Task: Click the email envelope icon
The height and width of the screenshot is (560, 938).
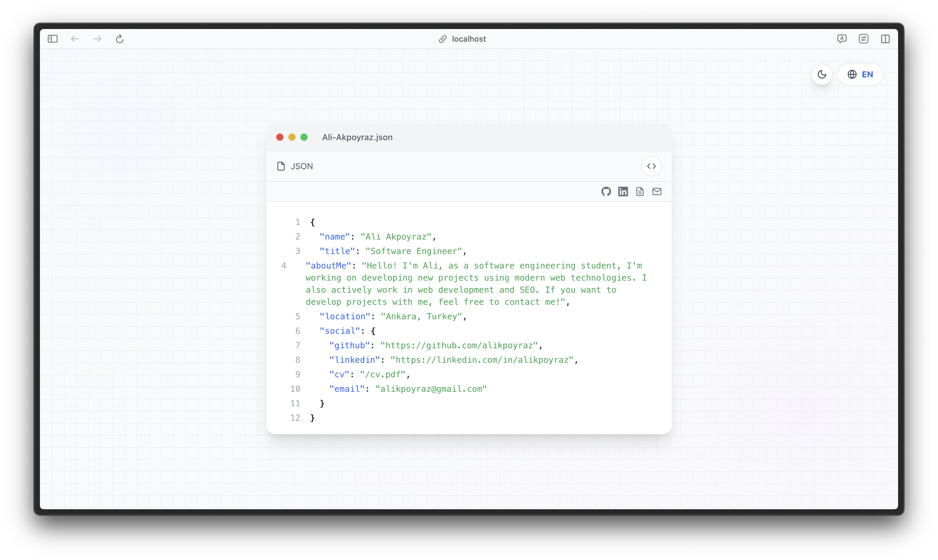Action: pyautogui.click(x=657, y=191)
